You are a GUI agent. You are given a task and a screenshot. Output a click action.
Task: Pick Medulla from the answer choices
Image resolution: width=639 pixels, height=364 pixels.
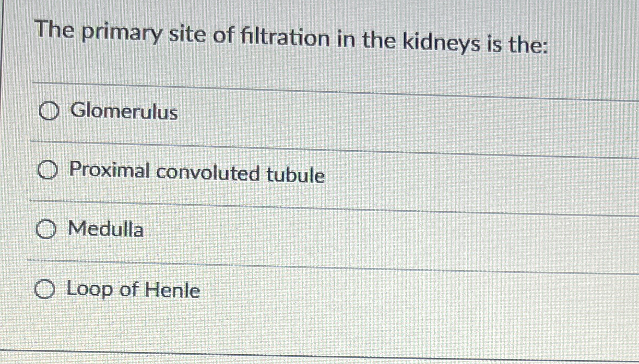click(x=46, y=230)
